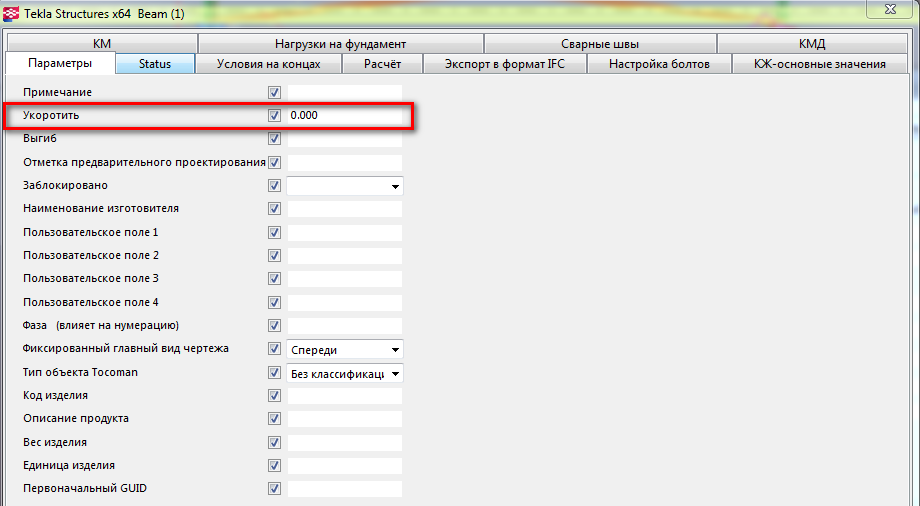Open the Экспорт в формат IFC tab

coord(505,64)
